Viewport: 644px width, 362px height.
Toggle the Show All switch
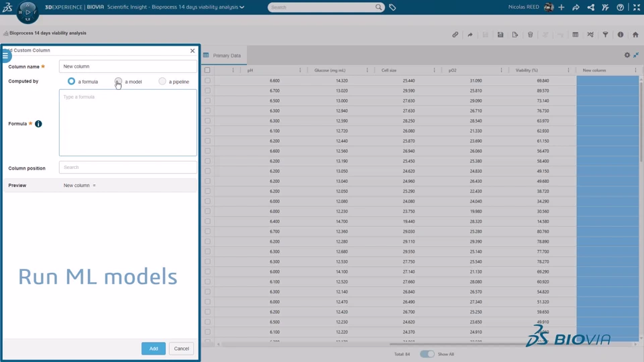click(x=427, y=354)
